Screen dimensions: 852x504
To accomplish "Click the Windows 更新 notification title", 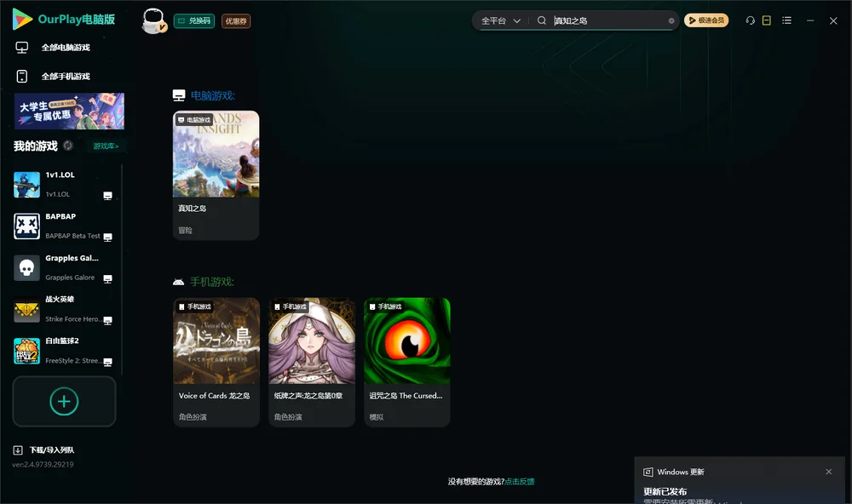I will 681,472.
